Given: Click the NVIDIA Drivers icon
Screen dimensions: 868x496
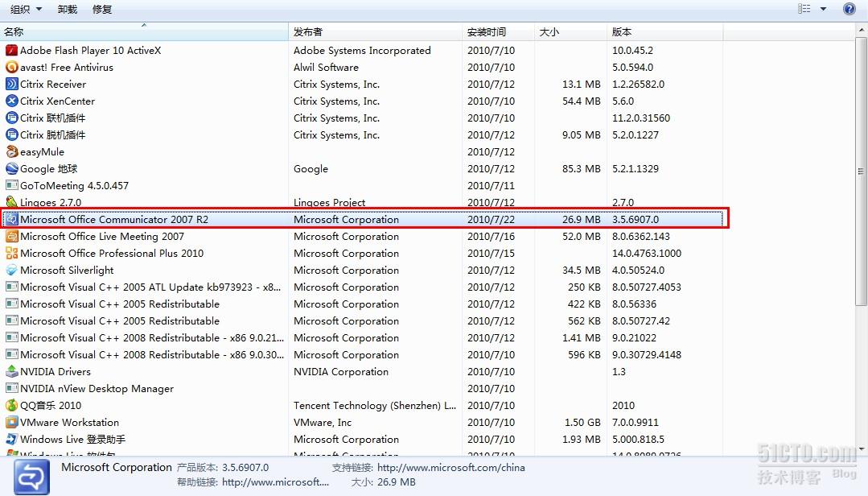Looking at the screenshot, I should (11, 371).
